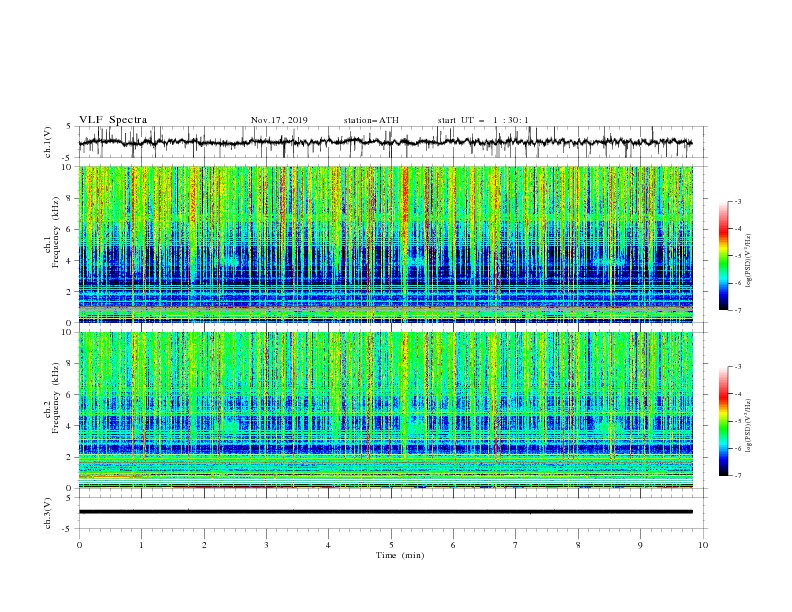
Task: Click the ch.2 frequency axis "6" tick label
Action: coord(70,395)
